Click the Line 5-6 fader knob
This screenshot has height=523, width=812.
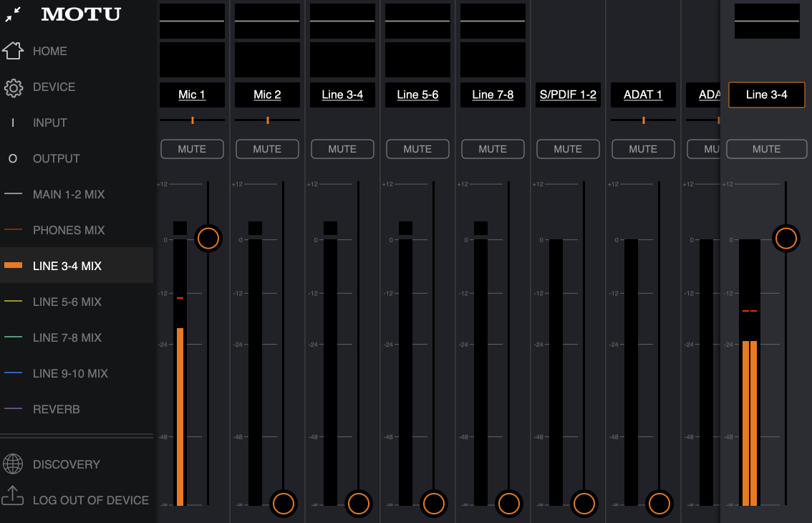click(433, 504)
